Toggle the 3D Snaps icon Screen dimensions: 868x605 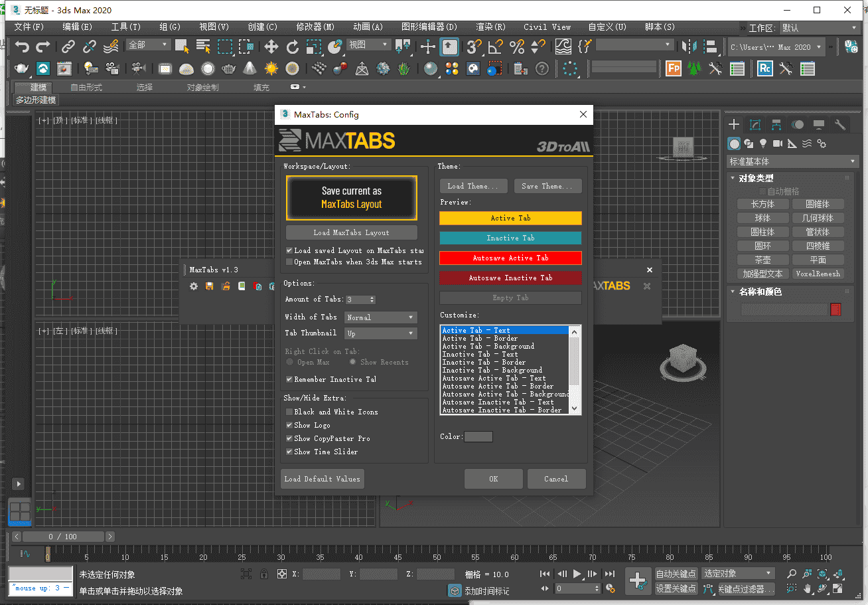coord(474,46)
